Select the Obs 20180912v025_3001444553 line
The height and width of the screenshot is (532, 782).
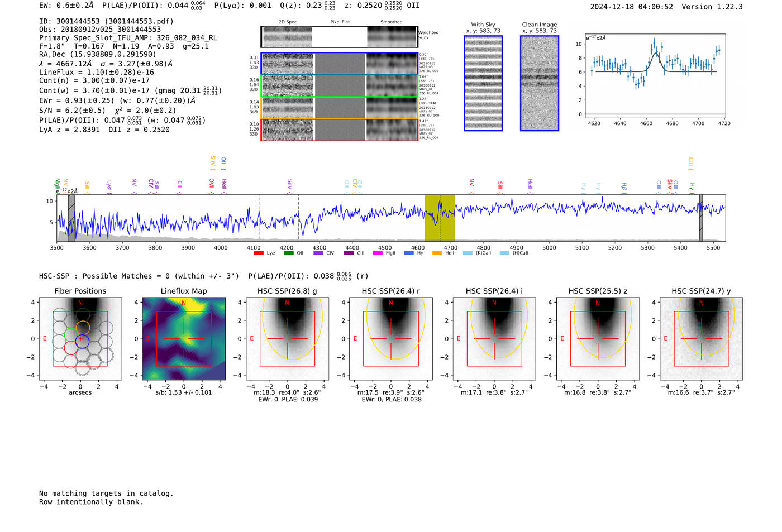(x=100, y=30)
